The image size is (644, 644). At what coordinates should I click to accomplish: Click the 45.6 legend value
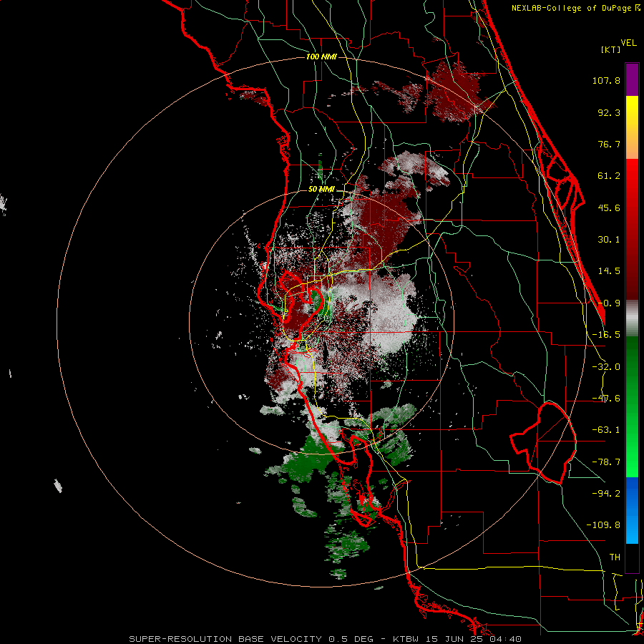click(609, 208)
